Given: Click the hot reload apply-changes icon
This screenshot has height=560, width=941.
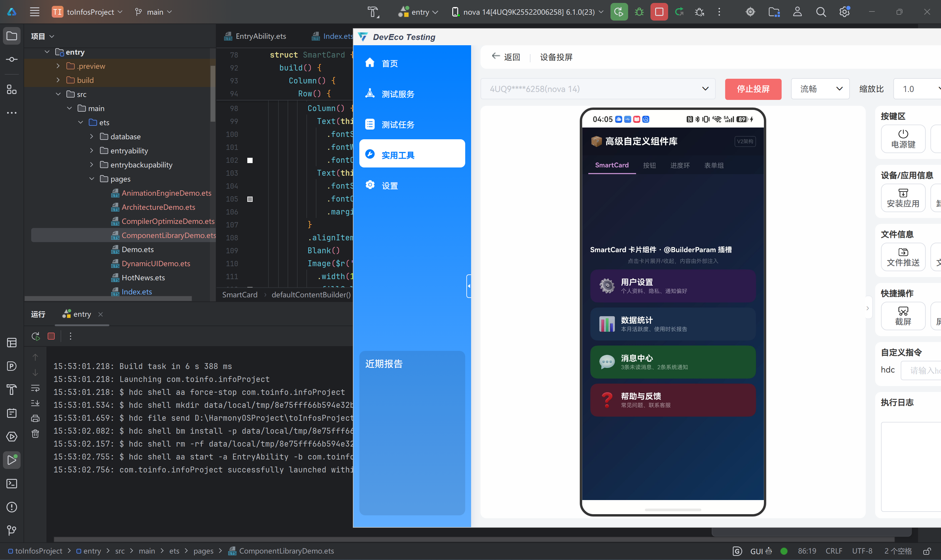Looking at the screenshot, I should click(679, 12).
